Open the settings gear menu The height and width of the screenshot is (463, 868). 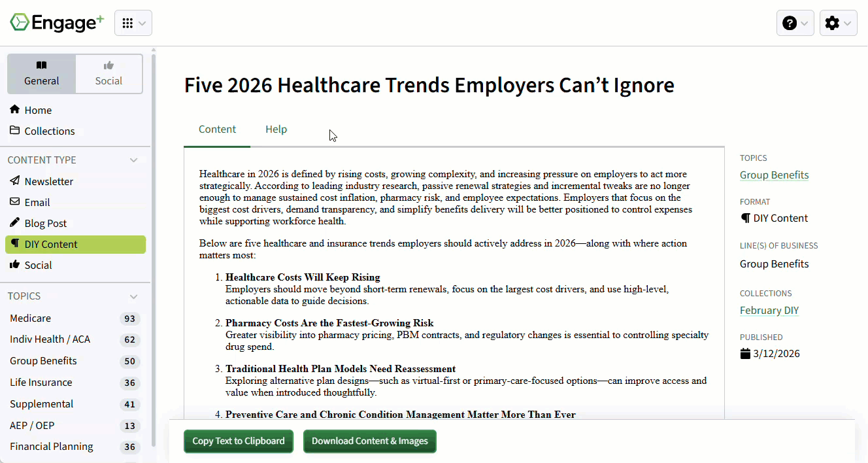point(839,23)
